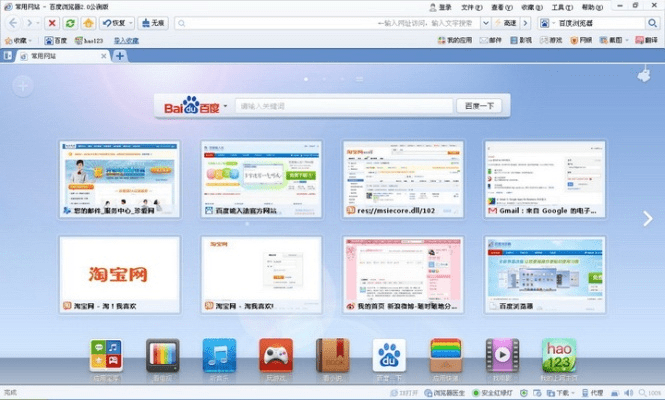Open the hao123 app icon
This screenshot has height=400, width=665.
pyautogui.click(x=559, y=355)
